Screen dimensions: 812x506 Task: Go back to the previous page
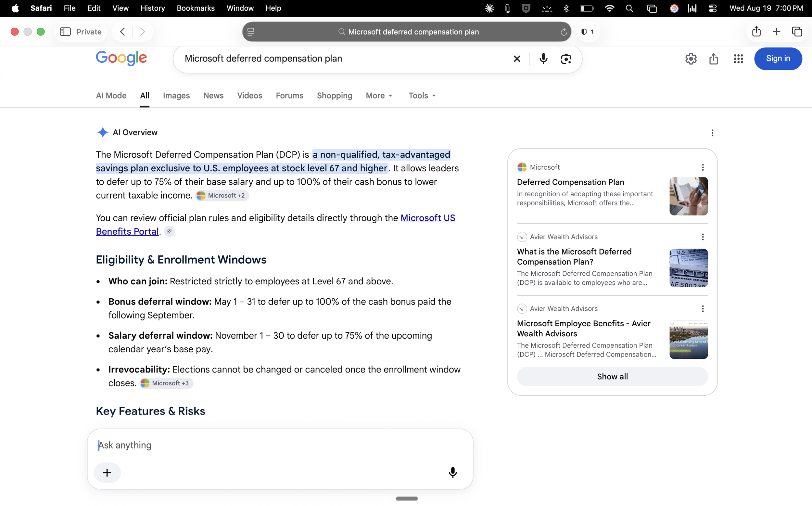point(122,32)
